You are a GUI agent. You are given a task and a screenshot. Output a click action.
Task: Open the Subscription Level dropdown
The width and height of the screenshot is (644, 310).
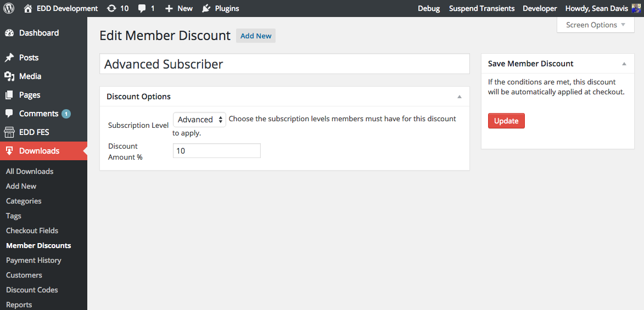click(x=199, y=120)
